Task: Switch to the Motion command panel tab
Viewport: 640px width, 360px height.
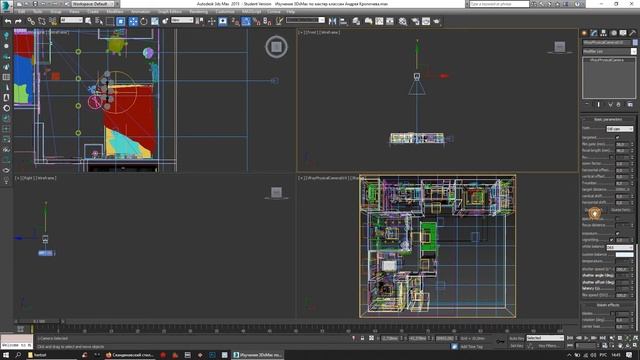Action: (613, 33)
